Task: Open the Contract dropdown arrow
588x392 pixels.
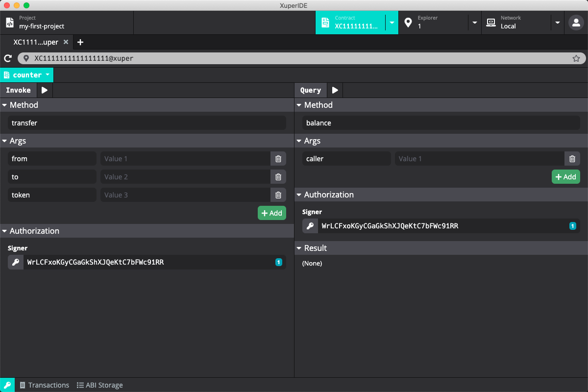Action: click(392, 23)
